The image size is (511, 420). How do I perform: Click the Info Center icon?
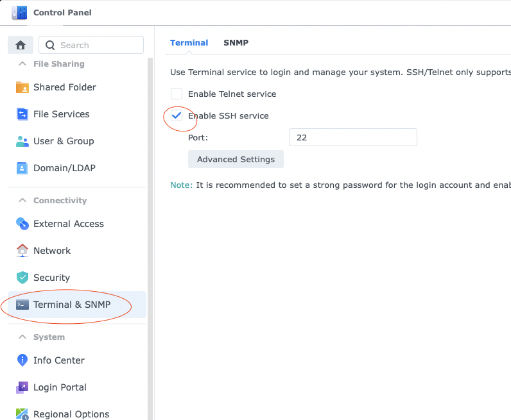point(22,360)
